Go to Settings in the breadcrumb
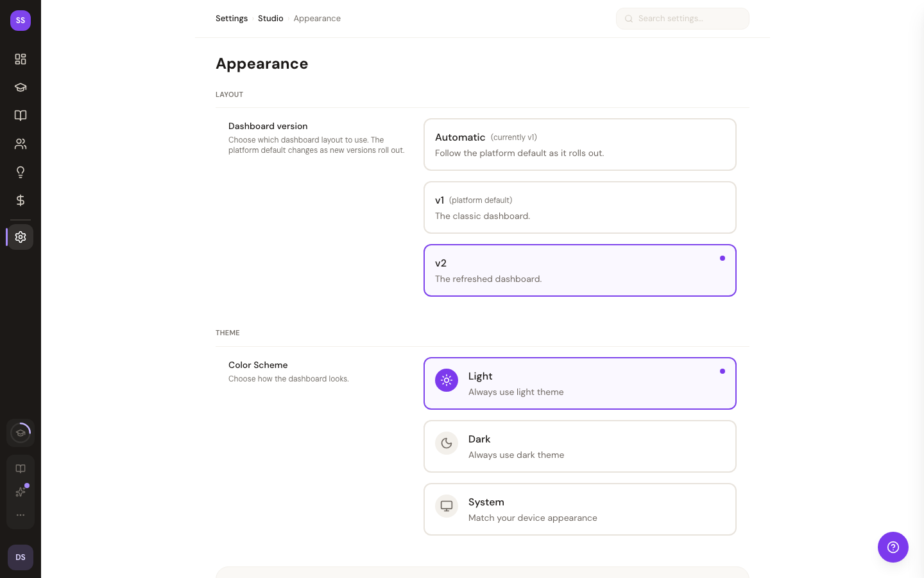This screenshot has width=924, height=578. click(x=232, y=19)
